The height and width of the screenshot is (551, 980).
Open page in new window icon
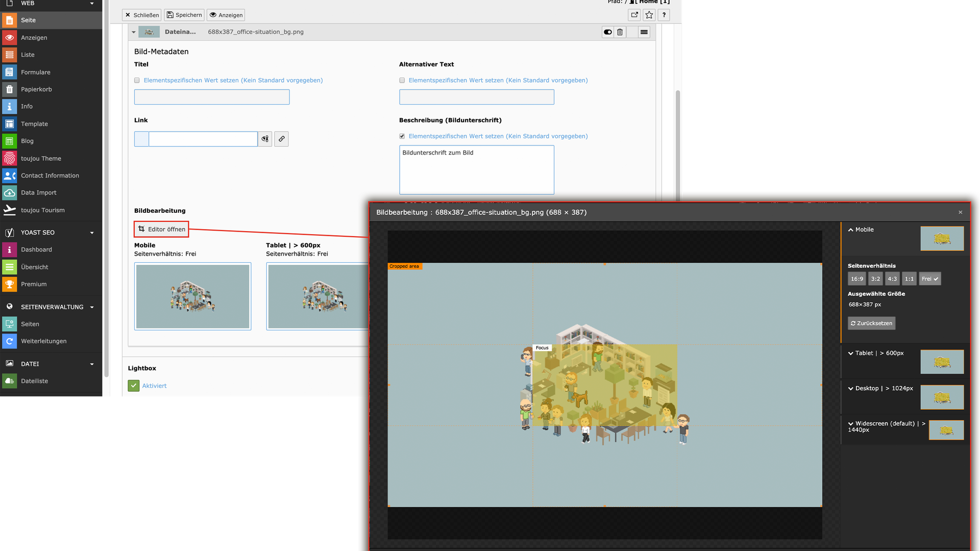pyautogui.click(x=634, y=15)
